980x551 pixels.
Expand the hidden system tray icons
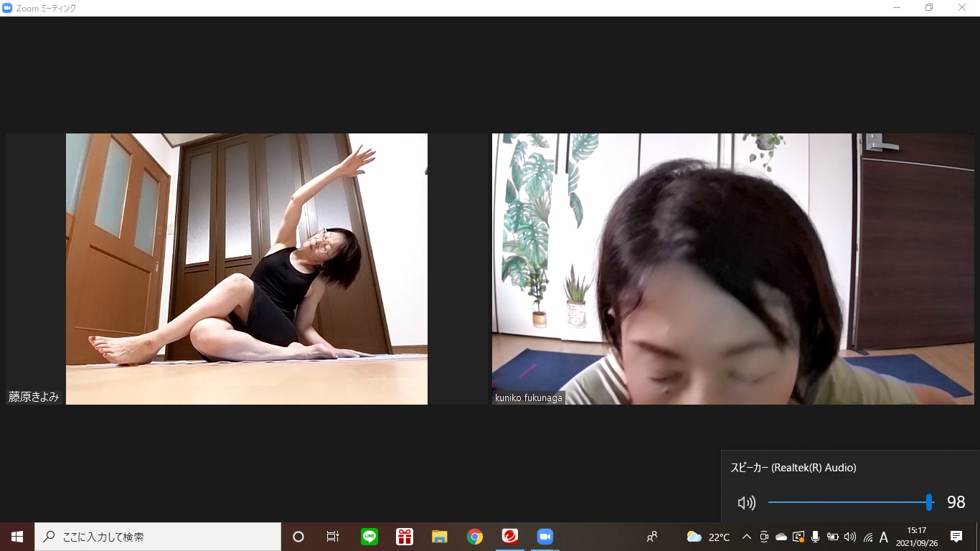pyautogui.click(x=747, y=537)
